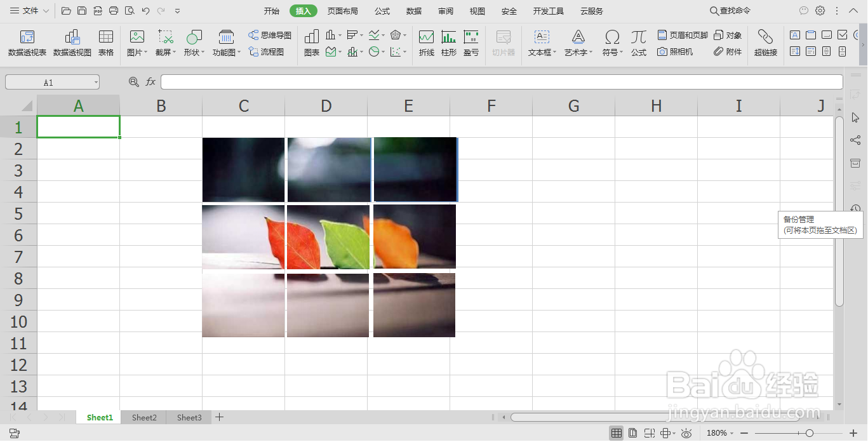Insert a chart (图表)
This screenshot has height=442, width=868.
point(312,43)
